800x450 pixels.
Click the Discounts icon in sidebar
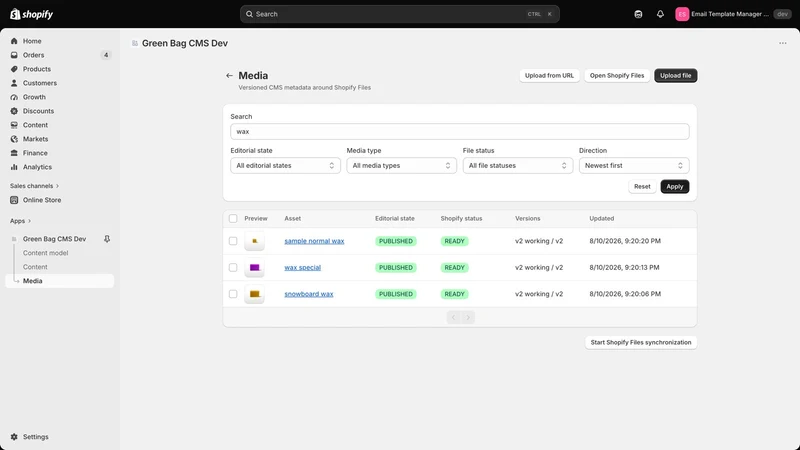pyautogui.click(x=14, y=111)
